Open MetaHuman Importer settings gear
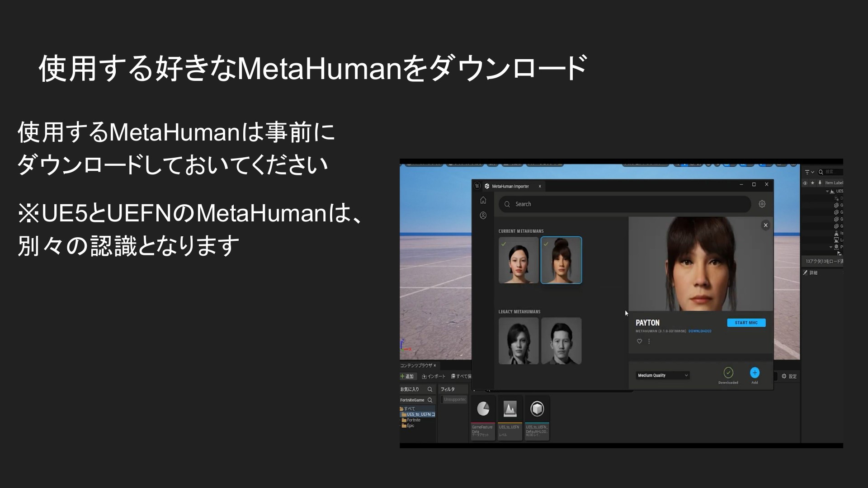The width and height of the screenshot is (868, 488). tap(762, 204)
